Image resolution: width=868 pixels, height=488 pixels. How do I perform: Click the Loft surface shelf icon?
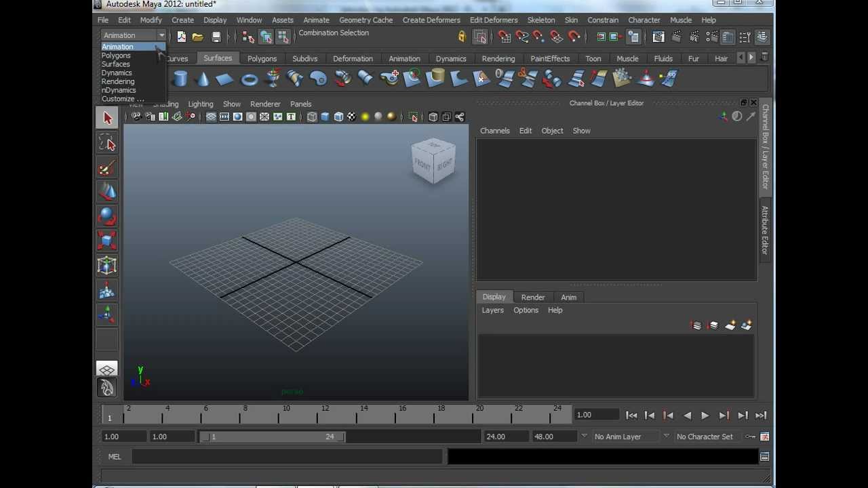(x=296, y=79)
